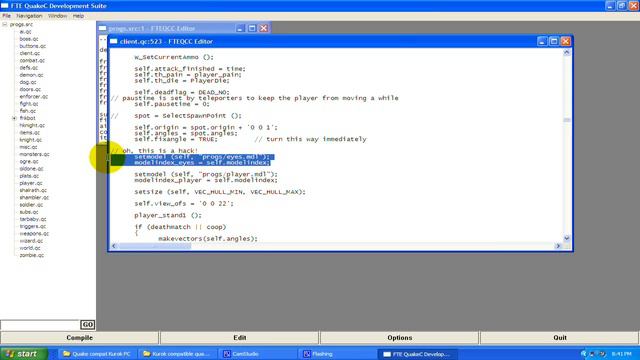The image size is (640, 360).
Task: Click the GO button
Action: 87,324
